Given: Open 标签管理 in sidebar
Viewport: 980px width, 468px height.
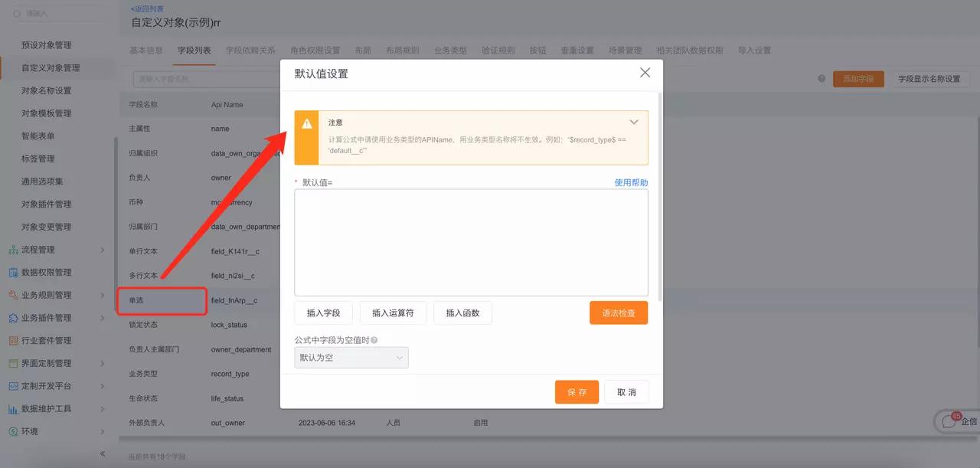Looking at the screenshot, I should pyautogui.click(x=38, y=159).
